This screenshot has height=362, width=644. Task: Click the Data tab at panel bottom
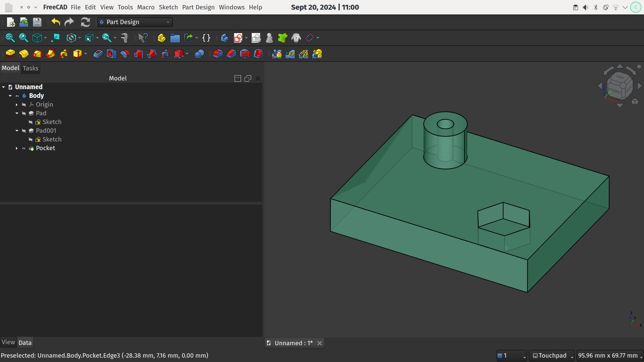coord(25,343)
